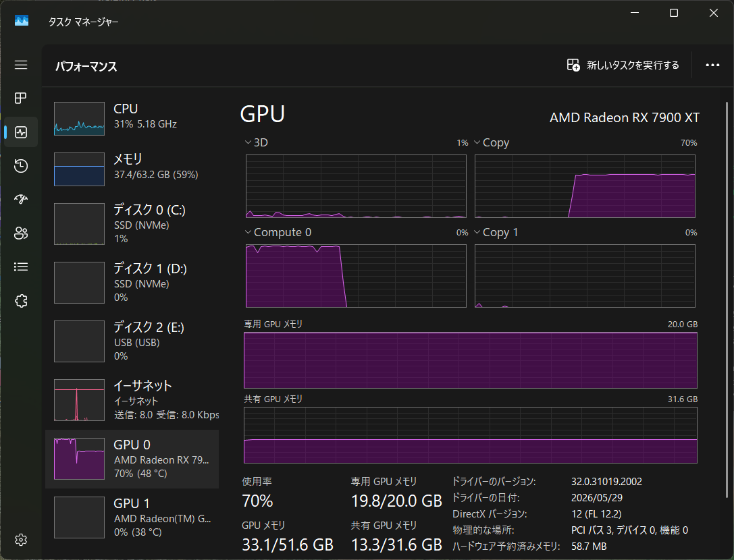Select GPU 1 AMD Radeon(TM) item
Viewport: 734px width, 560px height.
(x=132, y=517)
